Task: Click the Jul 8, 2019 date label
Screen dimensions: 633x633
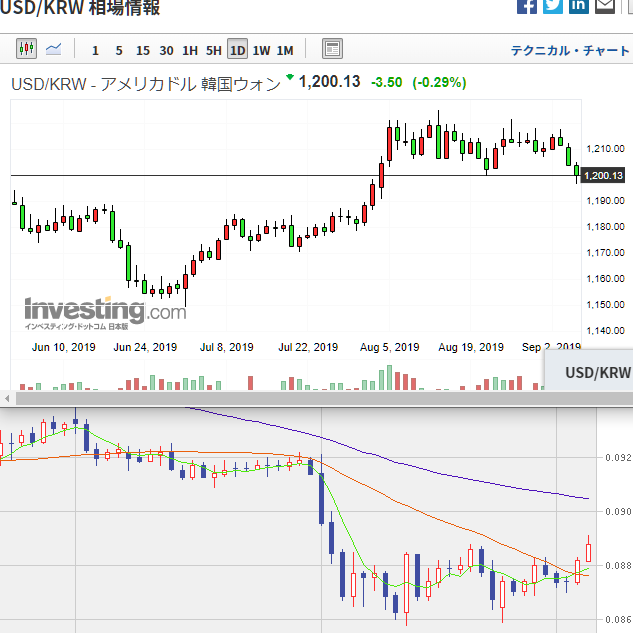Action: coord(226,347)
